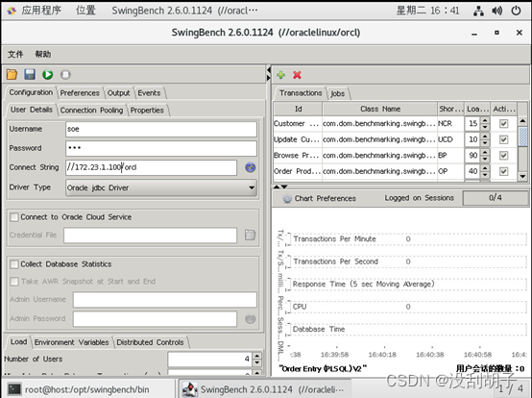Enable Collect Database Statistics checkbox
This screenshot has width=532, height=398.
(x=14, y=264)
